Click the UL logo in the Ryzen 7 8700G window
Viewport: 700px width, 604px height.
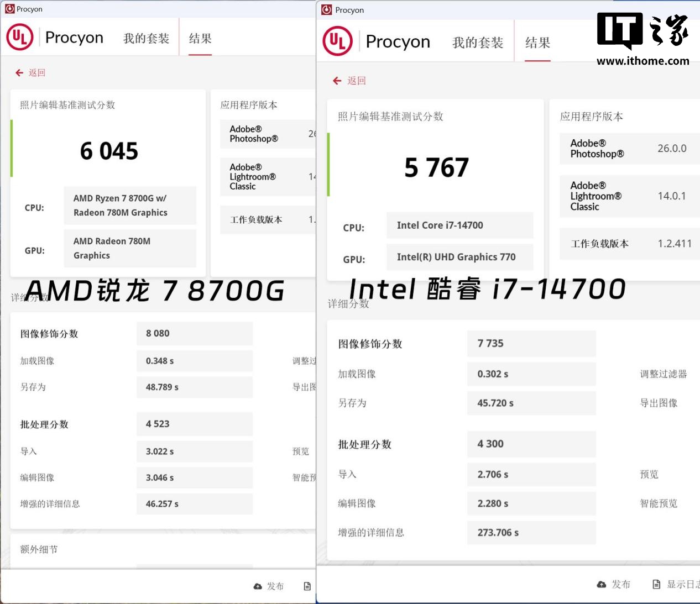pos(20,38)
